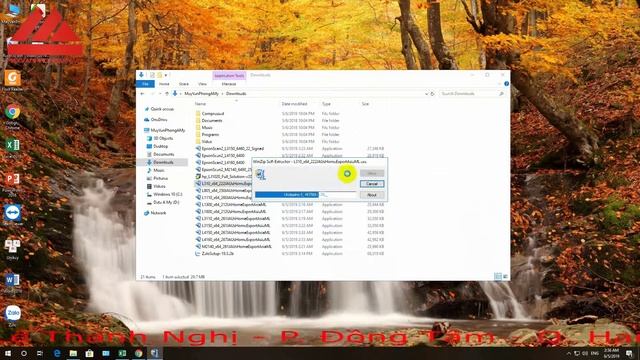Open notification center in taskbar

coord(629,353)
